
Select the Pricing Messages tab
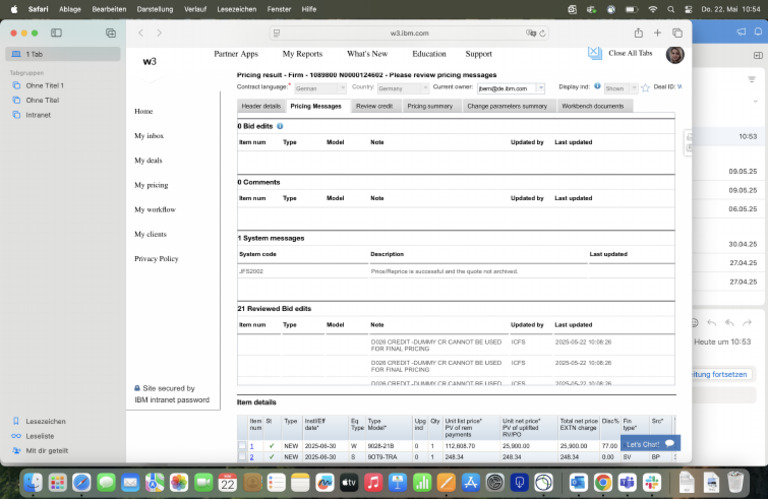tap(316, 106)
